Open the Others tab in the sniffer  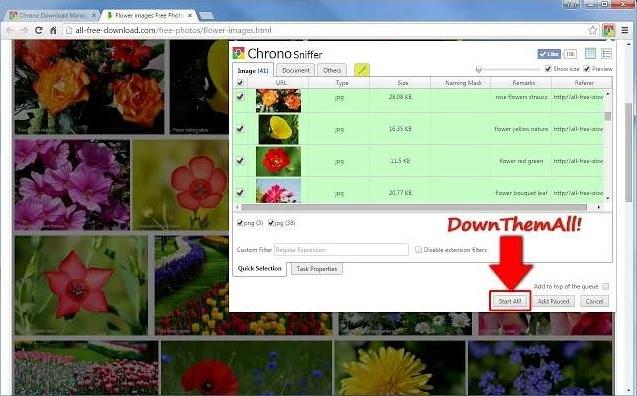(x=332, y=70)
